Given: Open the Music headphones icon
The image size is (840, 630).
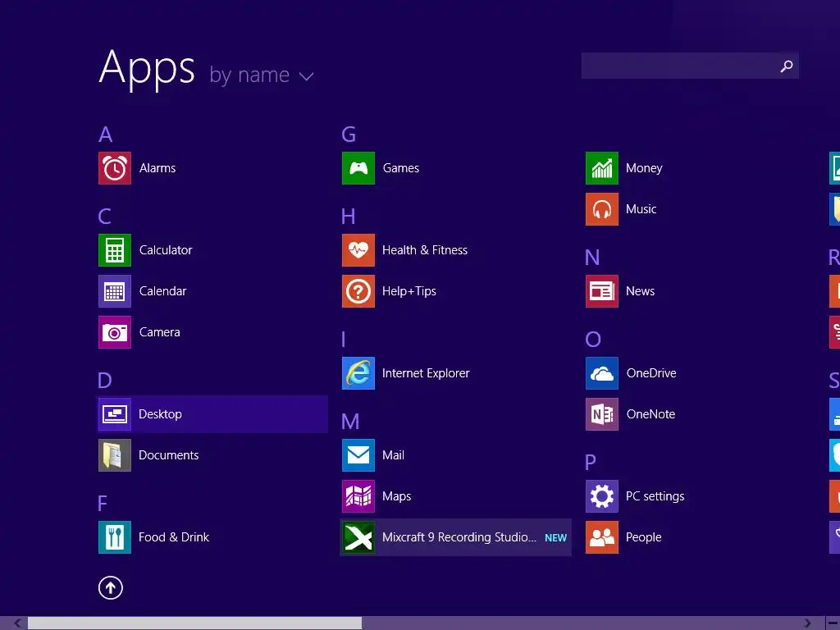Looking at the screenshot, I should [602, 209].
